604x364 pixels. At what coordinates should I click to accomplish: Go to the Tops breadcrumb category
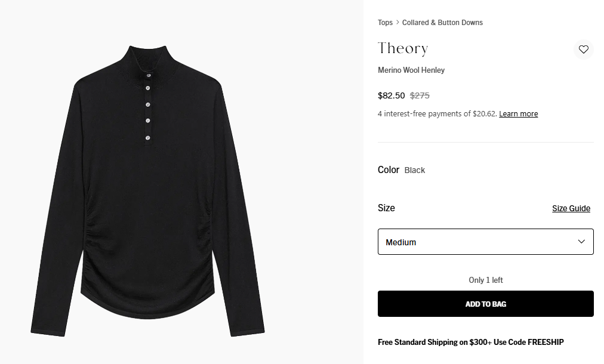(x=385, y=23)
